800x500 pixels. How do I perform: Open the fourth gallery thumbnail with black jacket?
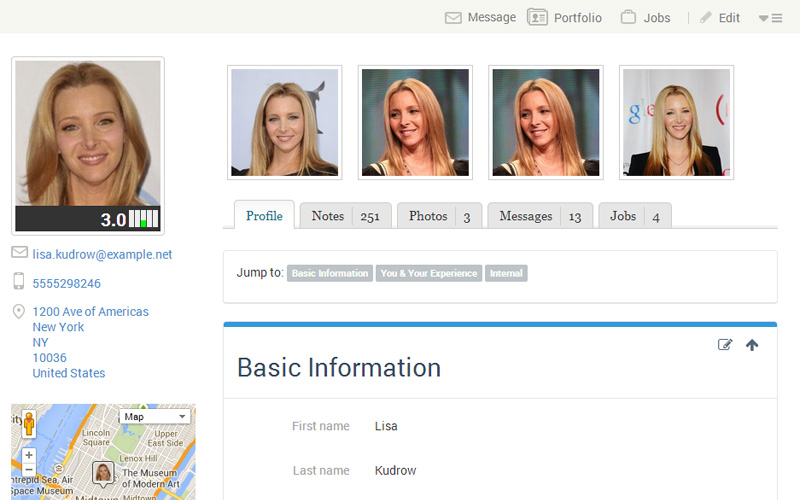(x=677, y=122)
